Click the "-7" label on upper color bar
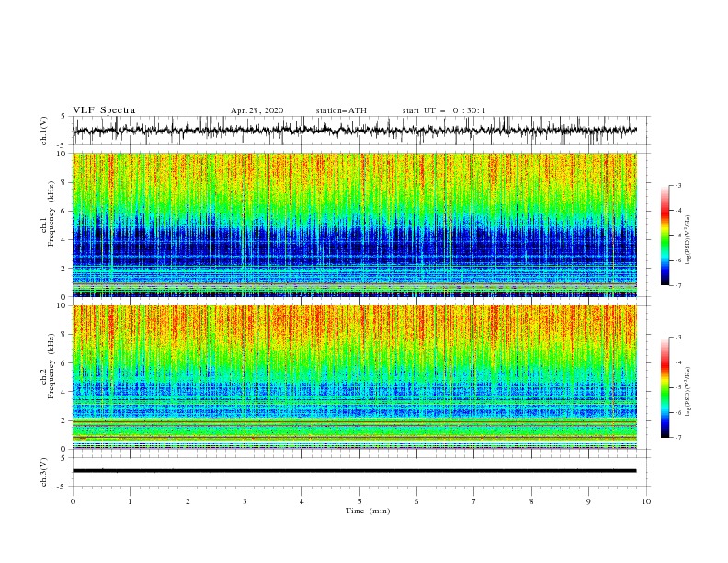728x563 pixels. click(677, 285)
